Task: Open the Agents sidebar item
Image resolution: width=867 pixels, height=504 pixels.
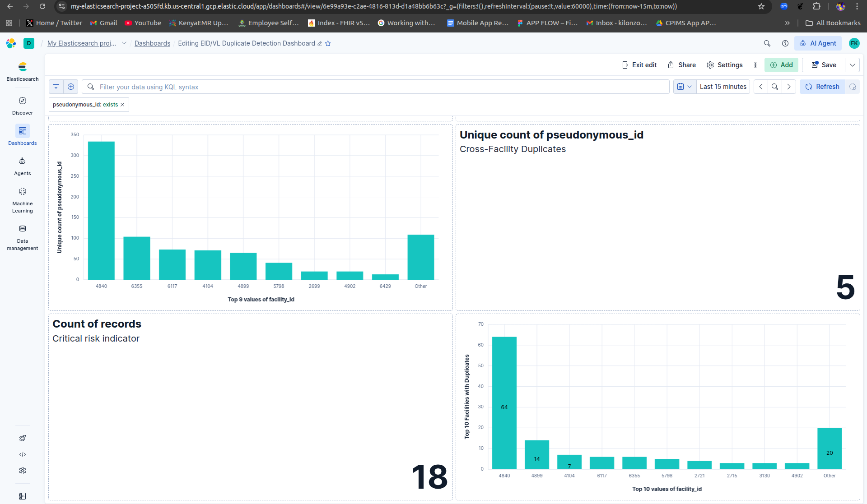Action: 23,166
